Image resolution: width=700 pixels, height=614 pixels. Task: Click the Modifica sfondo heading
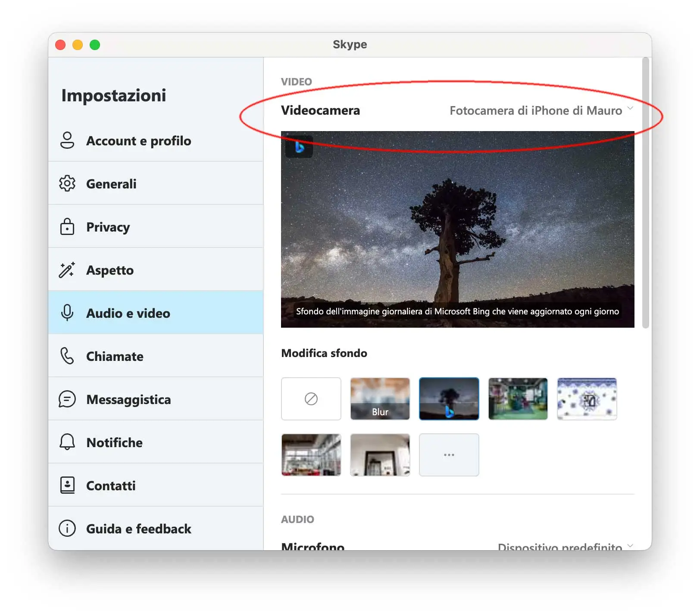[x=324, y=353]
